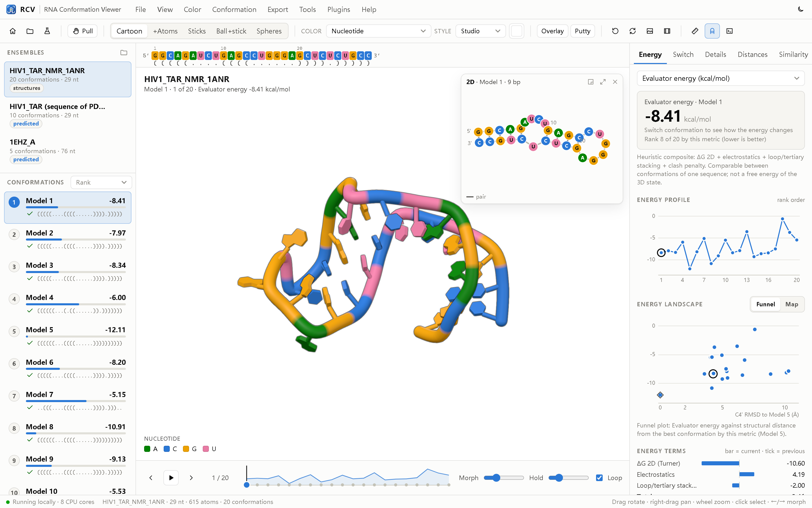Expand the 2D panel to fullscreen

tap(603, 82)
